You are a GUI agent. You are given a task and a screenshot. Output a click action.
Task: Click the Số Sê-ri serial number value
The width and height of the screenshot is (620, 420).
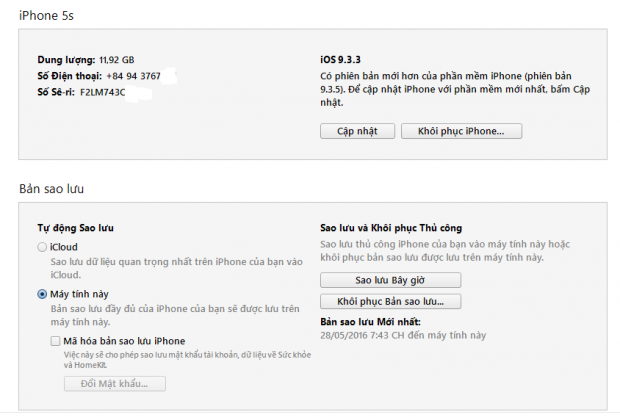tap(100, 92)
